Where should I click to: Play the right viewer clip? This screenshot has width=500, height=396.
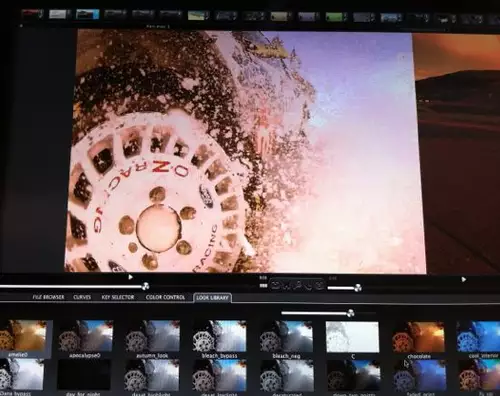tap(464, 279)
